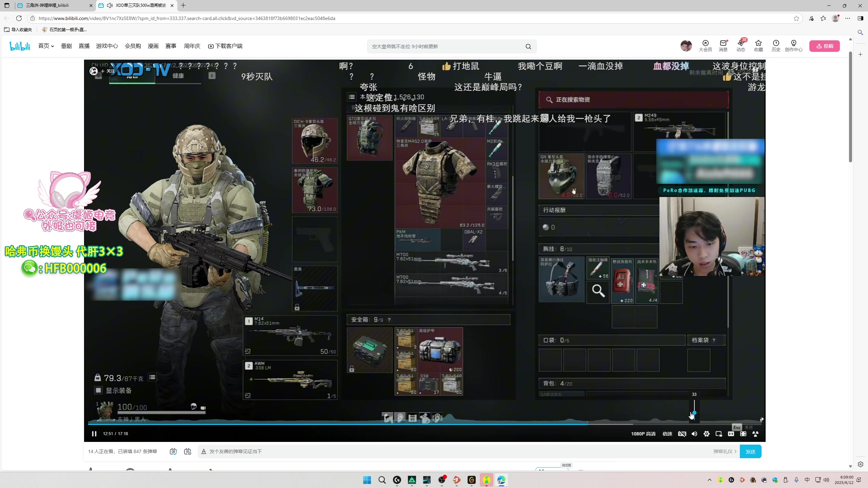868x488 pixels.
Task: Adjust the vertical volume slider handle
Action: [694, 413]
